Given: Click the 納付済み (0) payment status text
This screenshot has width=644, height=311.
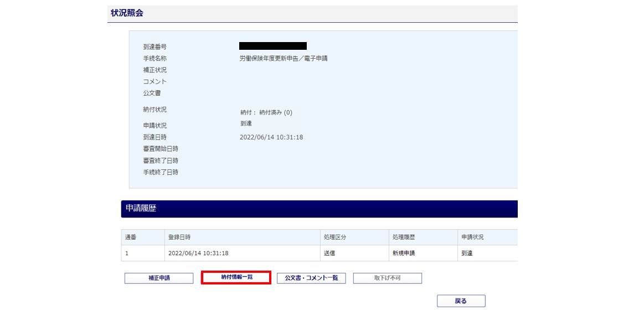Looking at the screenshot, I should (275, 112).
